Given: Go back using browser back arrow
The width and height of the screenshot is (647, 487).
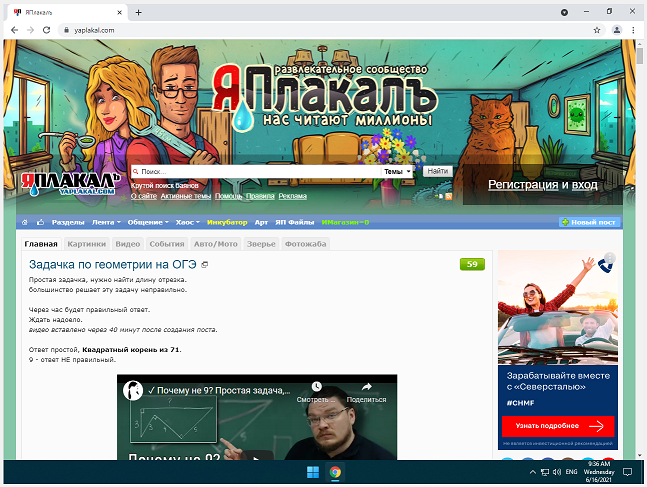Looking at the screenshot, I should point(14,30).
